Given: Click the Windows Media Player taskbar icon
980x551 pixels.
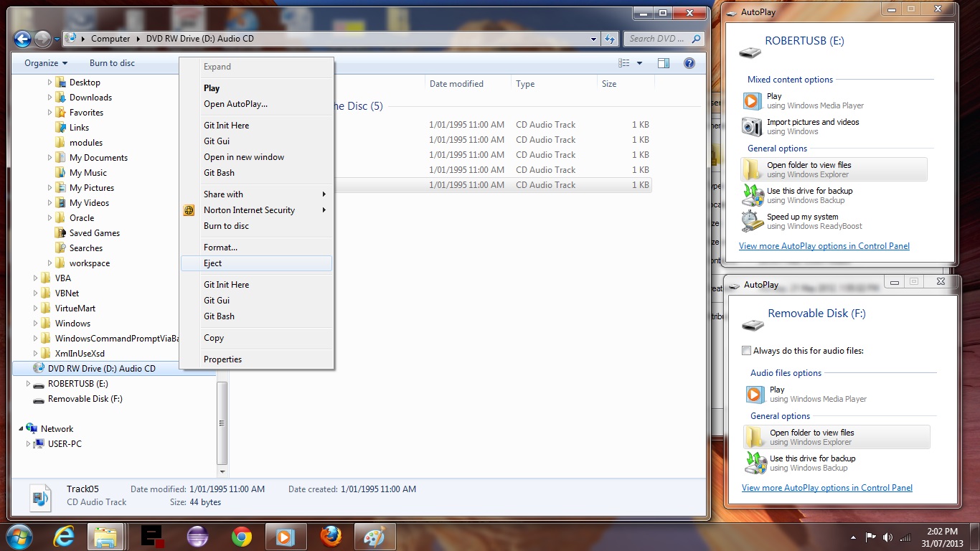Looking at the screenshot, I should 286,536.
